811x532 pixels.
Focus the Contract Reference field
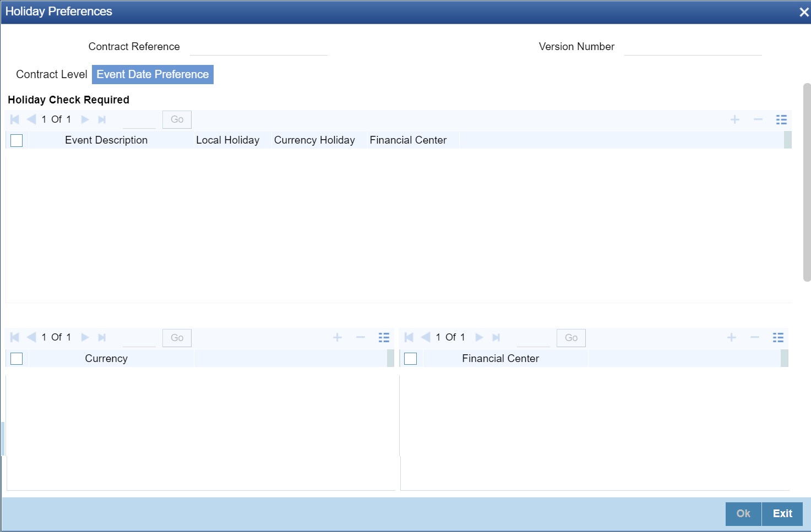coord(259,47)
